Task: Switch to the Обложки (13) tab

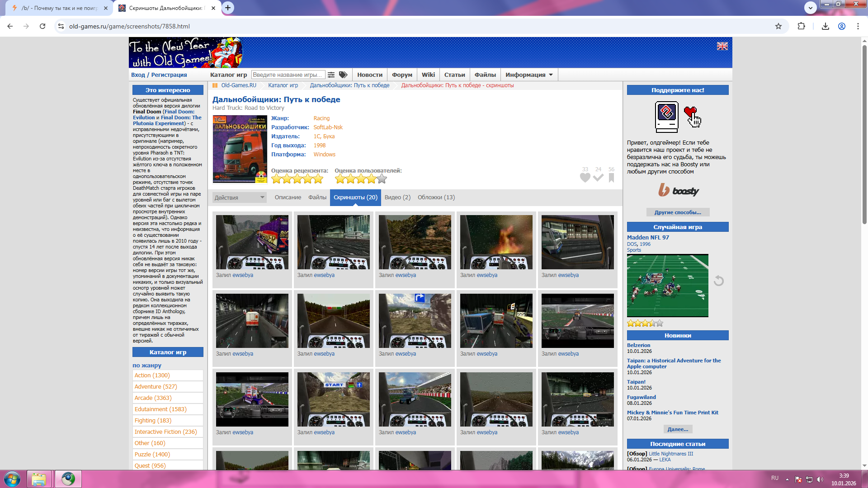Action: [x=436, y=197]
